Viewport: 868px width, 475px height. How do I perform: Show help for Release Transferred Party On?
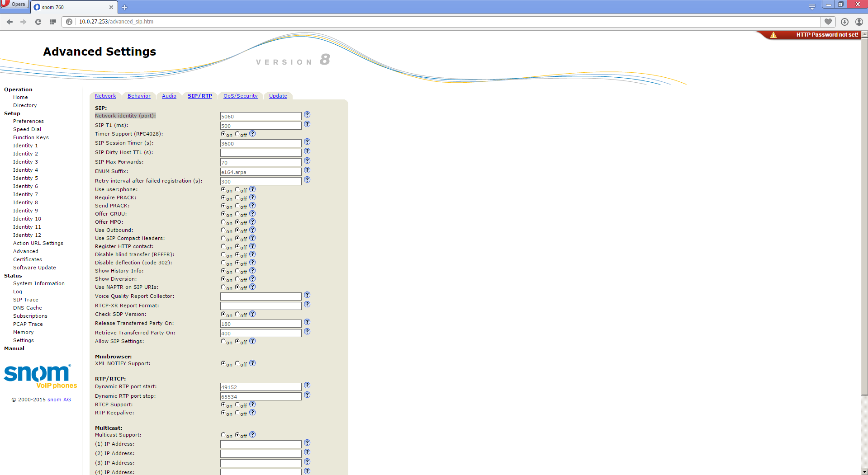[x=307, y=322]
